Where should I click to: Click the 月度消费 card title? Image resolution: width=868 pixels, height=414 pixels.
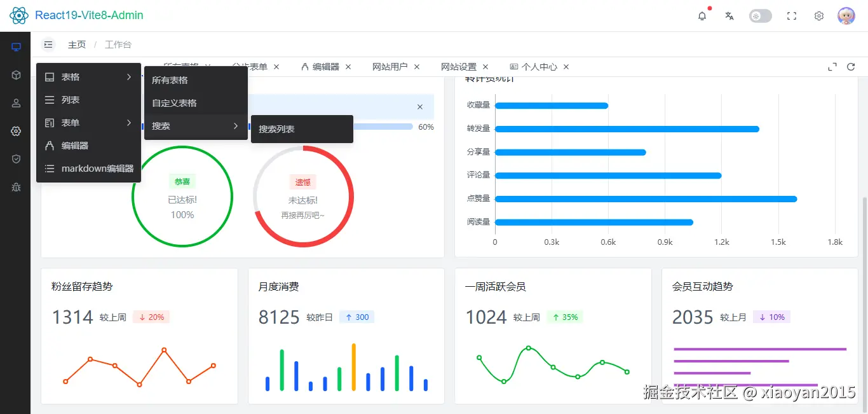click(x=279, y=287)
